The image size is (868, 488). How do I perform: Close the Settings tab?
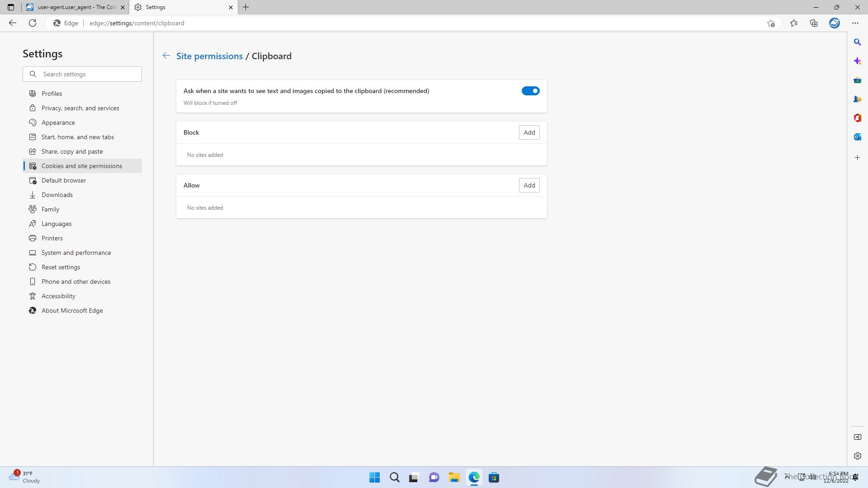(x=231, y=7)
